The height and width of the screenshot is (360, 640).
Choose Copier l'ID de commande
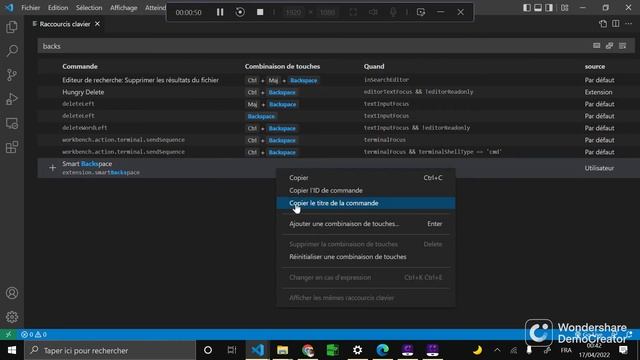pyautogui.click(x=366, y=191)
